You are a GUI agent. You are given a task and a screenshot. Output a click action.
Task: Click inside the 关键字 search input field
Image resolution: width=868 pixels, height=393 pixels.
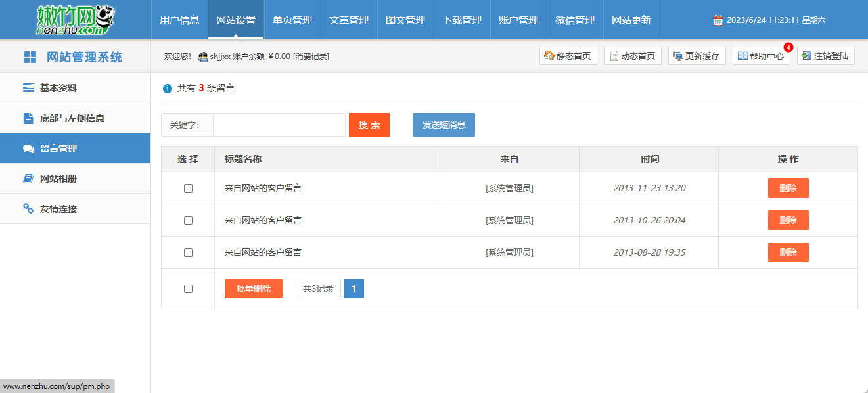pos(279,124)
